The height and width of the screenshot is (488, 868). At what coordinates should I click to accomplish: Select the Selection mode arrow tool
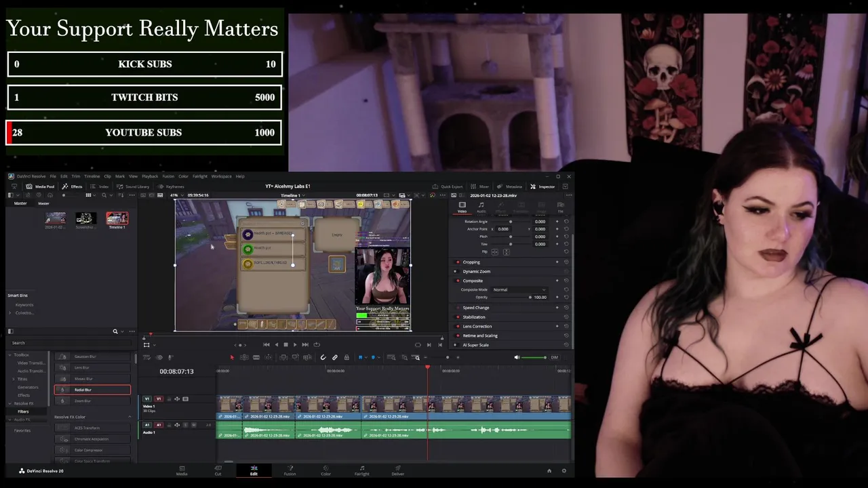click(x=232, y=357)
